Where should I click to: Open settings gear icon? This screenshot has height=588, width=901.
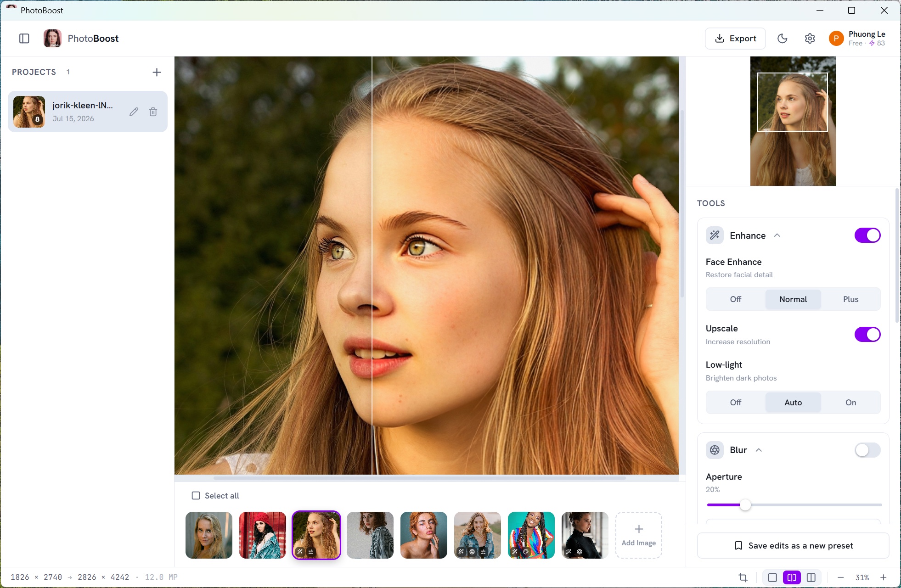pos(810,39)
